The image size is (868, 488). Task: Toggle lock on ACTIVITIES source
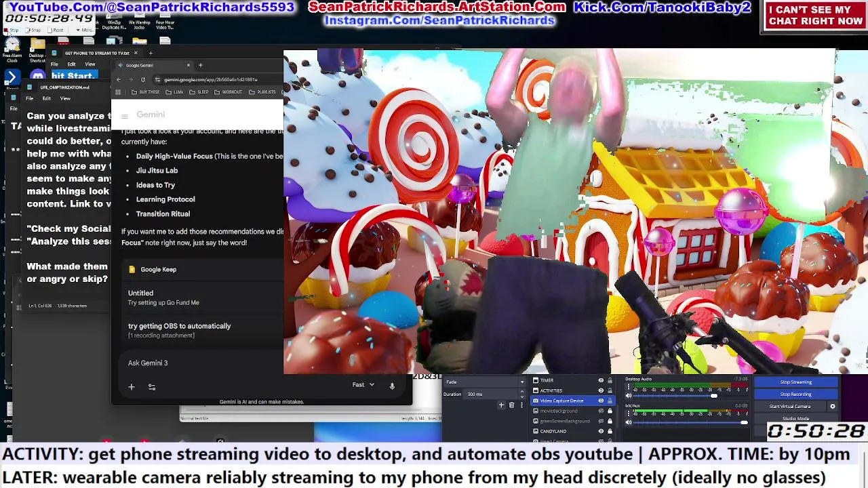(610, 390)
